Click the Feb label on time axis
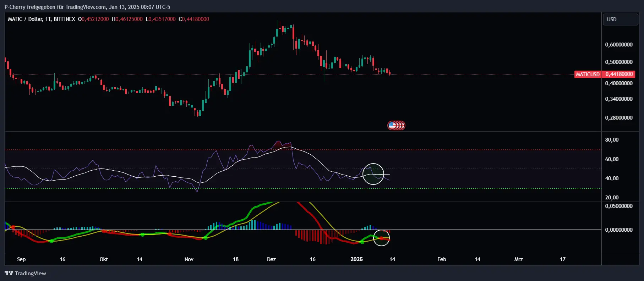 pos(442,259)
